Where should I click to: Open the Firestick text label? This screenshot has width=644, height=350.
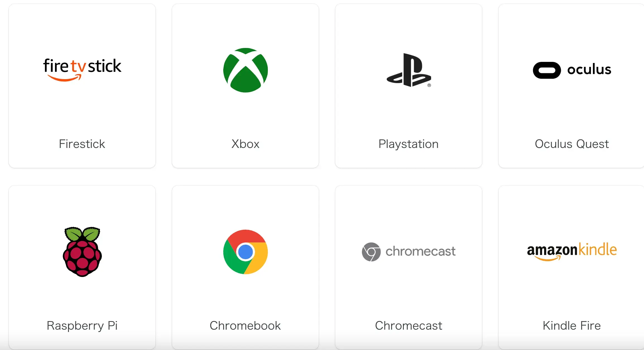click(82, 144)
